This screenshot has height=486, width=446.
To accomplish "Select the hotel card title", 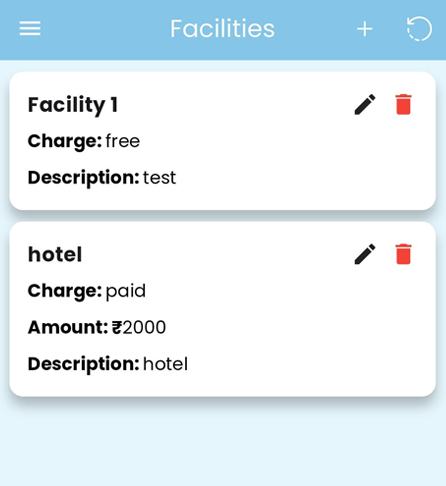I will pyautogui.click(x=55, y=255).
